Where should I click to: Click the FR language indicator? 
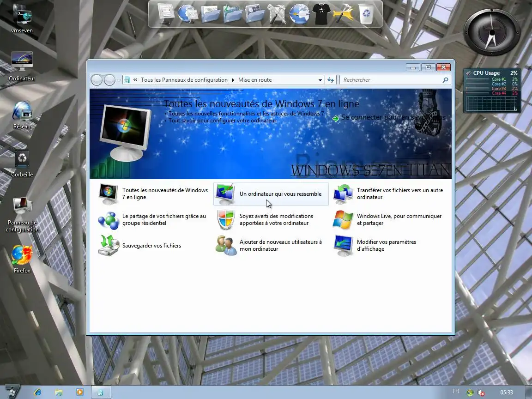[x=456, y=392]
